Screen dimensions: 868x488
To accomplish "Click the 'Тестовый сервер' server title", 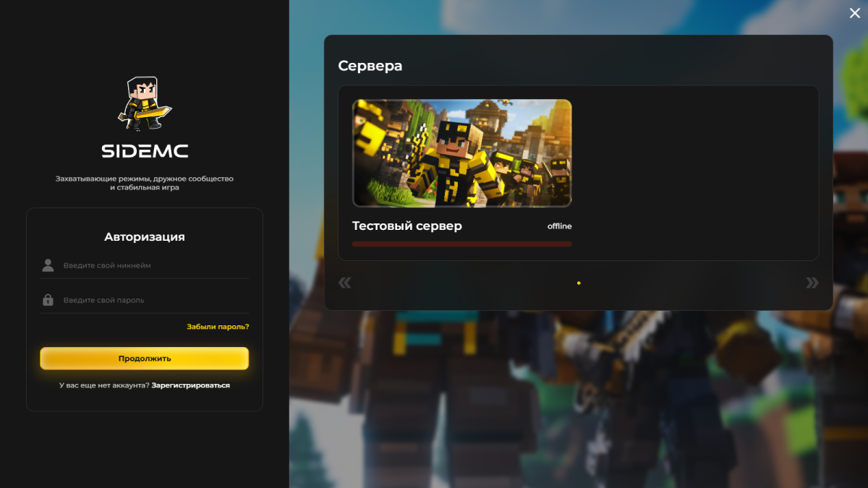I will click(407, 226).
